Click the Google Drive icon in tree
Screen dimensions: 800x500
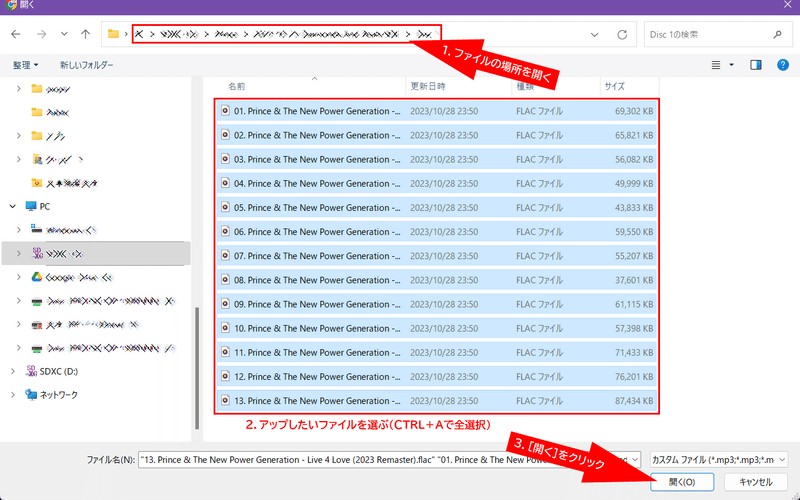[x=36, y=277]
